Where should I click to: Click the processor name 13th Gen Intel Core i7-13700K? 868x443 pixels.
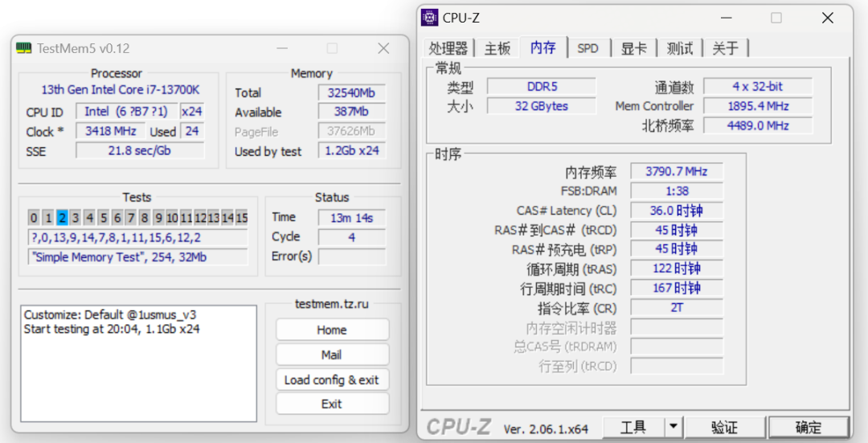coord(121,90)
